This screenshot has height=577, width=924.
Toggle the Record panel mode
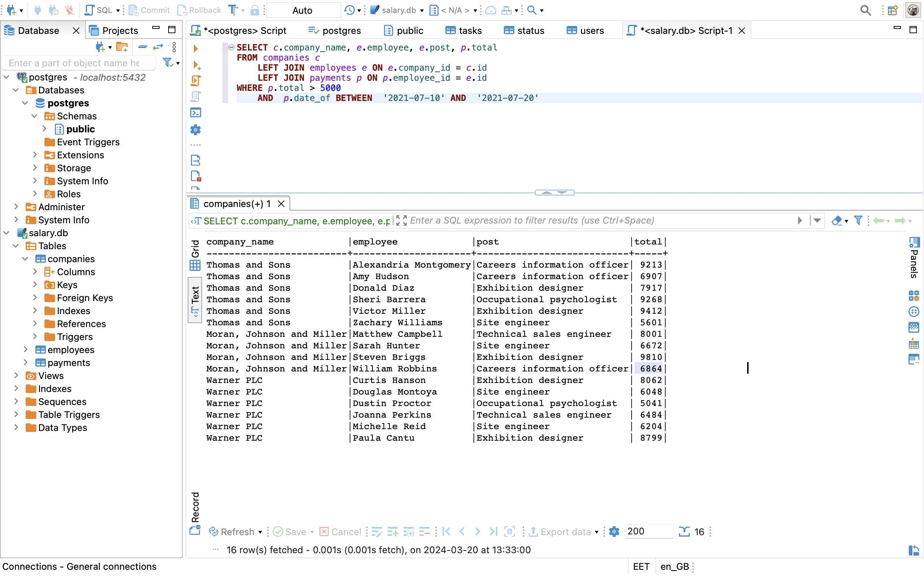pyautogui.click(x=195, y=512)
